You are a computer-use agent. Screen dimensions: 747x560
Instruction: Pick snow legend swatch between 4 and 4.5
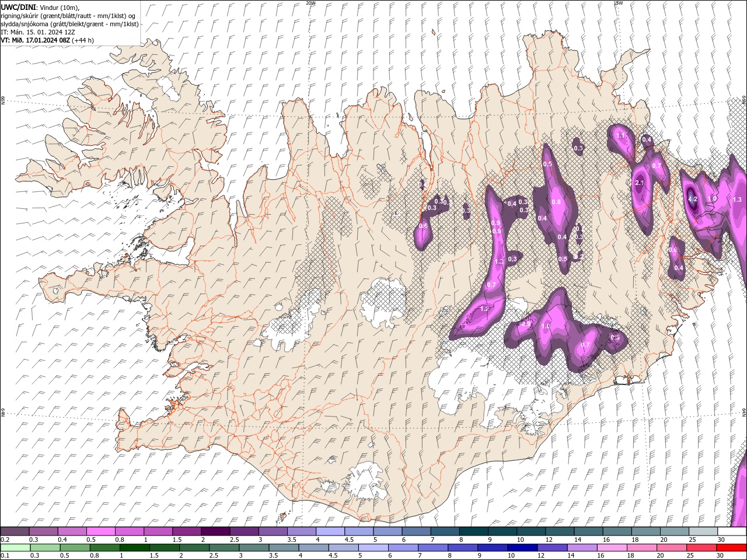point(330,531)
